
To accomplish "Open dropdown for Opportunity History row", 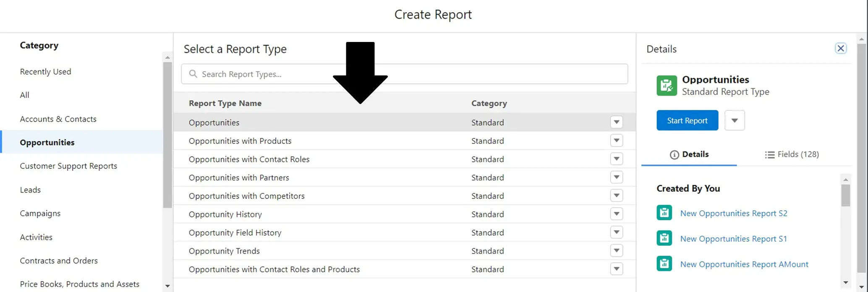I will click(616, 214).
